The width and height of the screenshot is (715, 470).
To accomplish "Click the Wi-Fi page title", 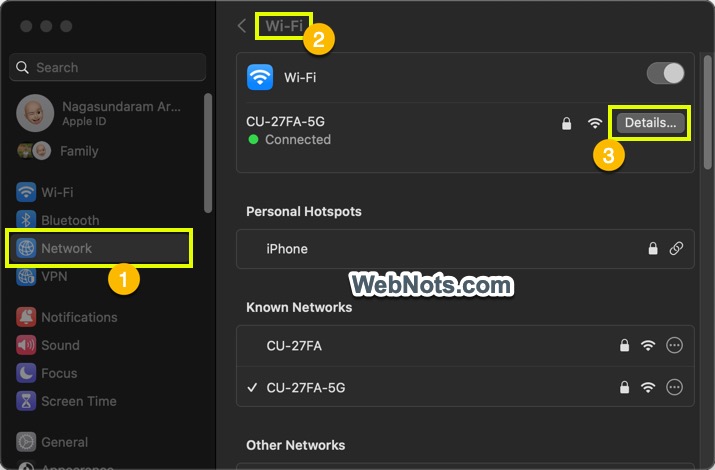I will [x=284, y=26].
